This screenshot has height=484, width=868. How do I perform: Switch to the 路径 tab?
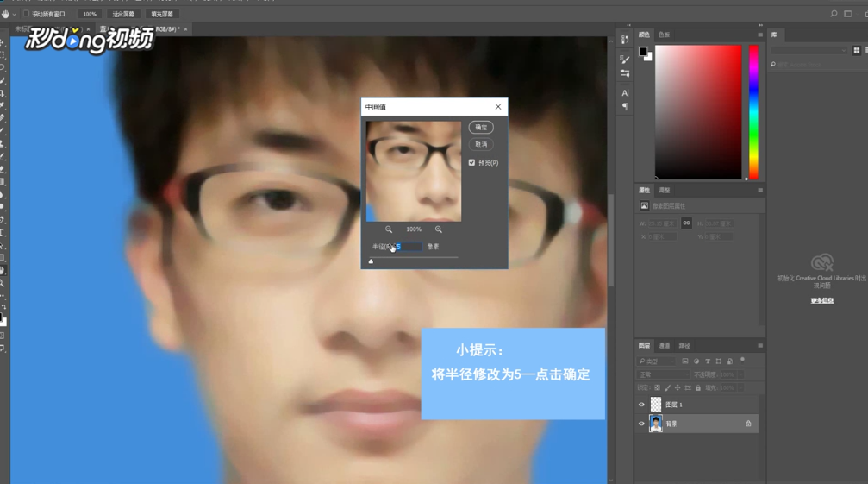tap(684, 346)
